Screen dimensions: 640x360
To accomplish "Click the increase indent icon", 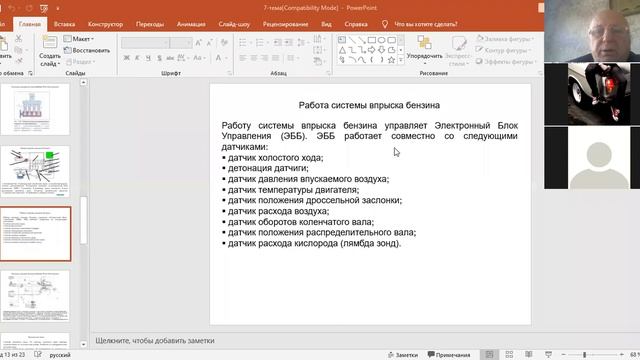I will 288,42.
